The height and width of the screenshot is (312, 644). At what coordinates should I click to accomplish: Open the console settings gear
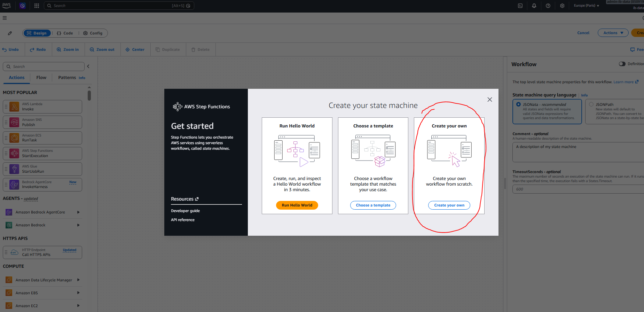tap(562, 6)
